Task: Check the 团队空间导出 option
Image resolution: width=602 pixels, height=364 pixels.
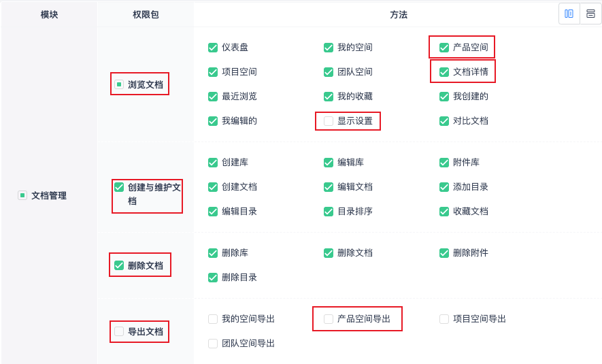Action: pyautogui.click(x=213, y=344)
